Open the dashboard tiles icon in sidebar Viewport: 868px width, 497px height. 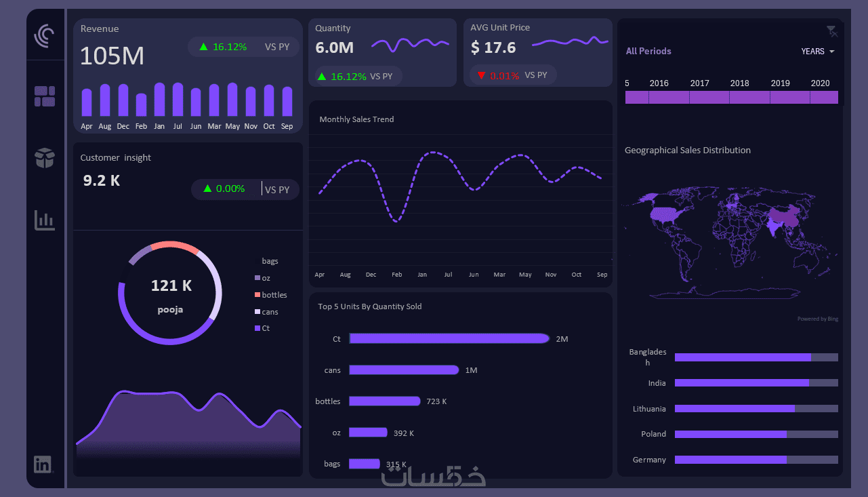point(45,96)
